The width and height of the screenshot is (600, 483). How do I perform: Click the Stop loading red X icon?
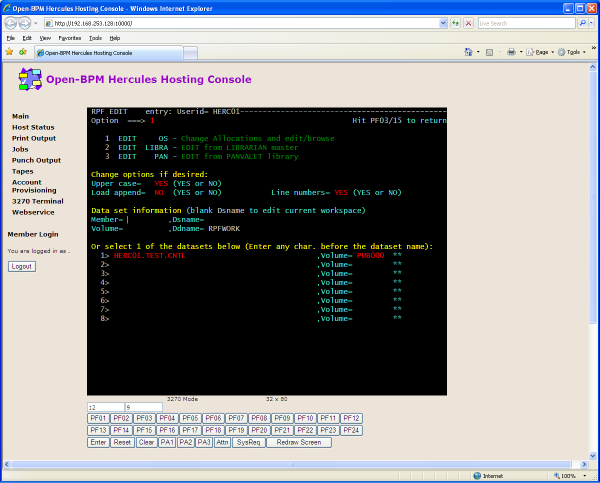pyautogui.click(x=468, y=23)
